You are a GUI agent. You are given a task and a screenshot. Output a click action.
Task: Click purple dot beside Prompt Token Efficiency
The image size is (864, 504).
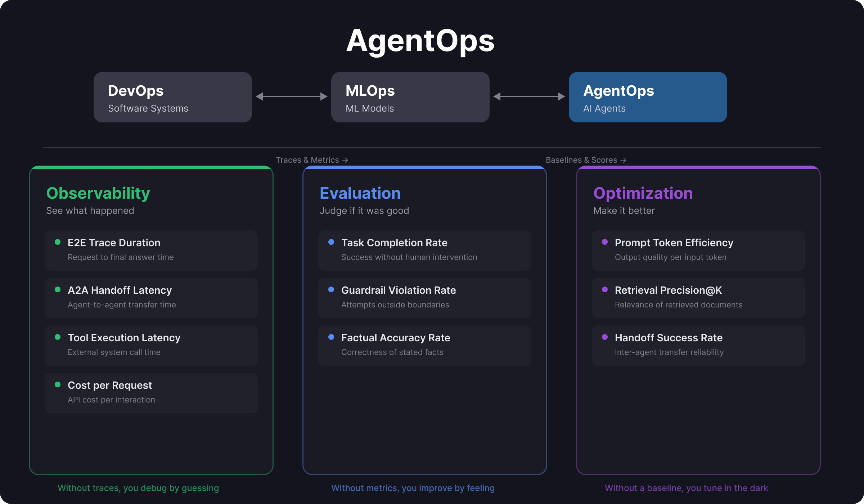coord(605,242)
